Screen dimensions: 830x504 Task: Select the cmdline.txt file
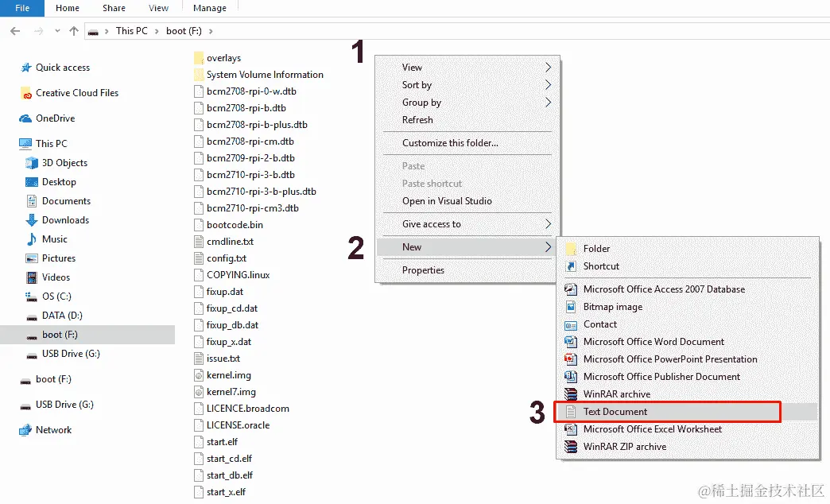pos(230,242)
